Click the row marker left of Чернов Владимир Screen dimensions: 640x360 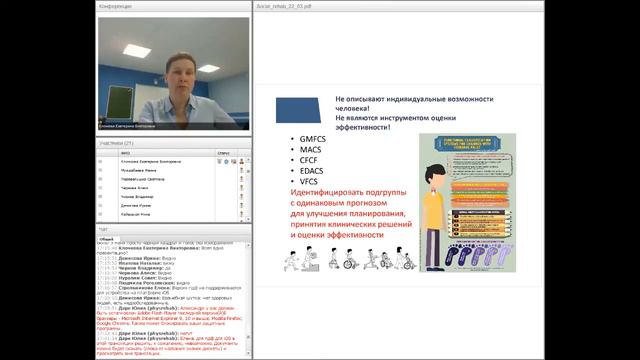(100, 197)
